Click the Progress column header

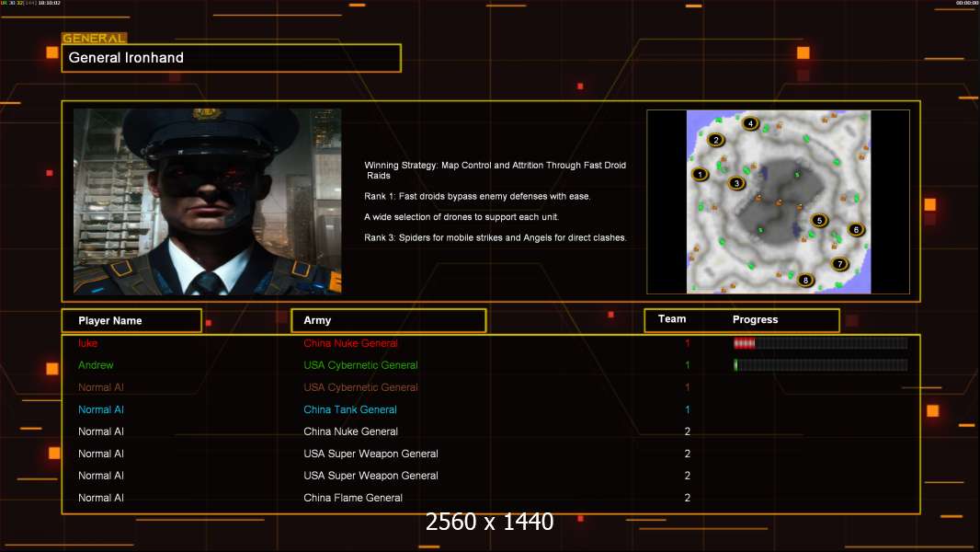755,319
